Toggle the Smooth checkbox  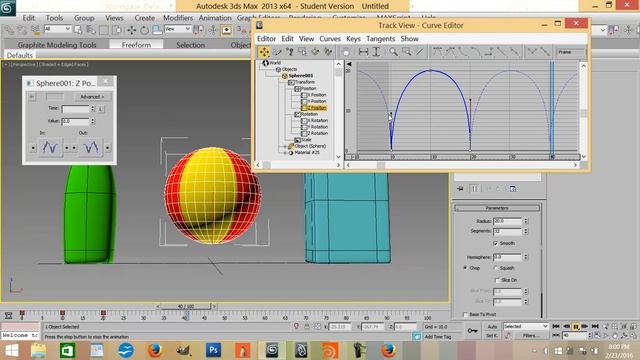(x=496, y=243)
